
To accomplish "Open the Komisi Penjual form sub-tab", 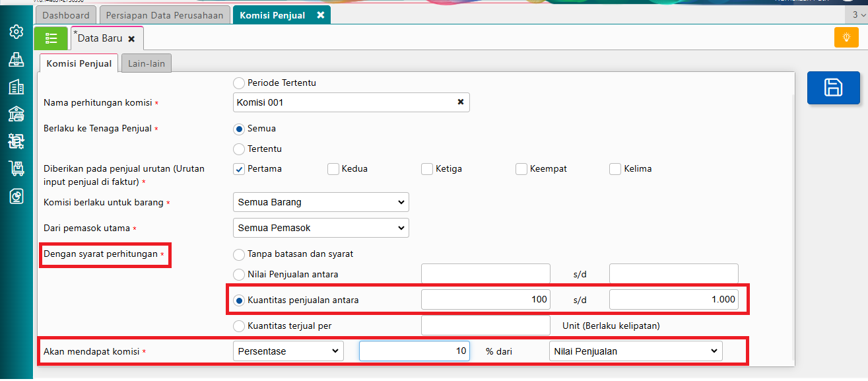I will [x=79, y=63].
